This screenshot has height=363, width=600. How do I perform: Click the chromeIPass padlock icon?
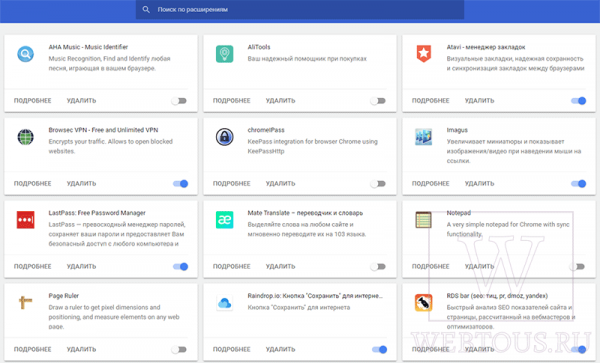[x=225, y=137]
